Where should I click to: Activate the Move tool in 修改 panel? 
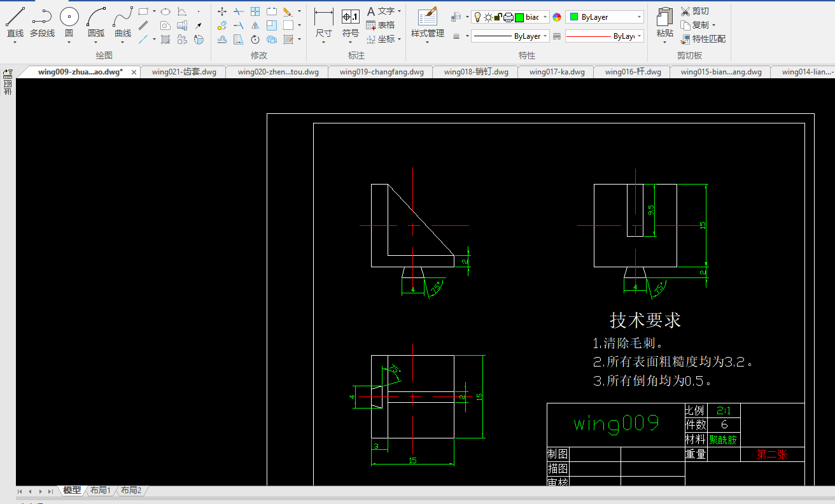[x=222, y=11]
